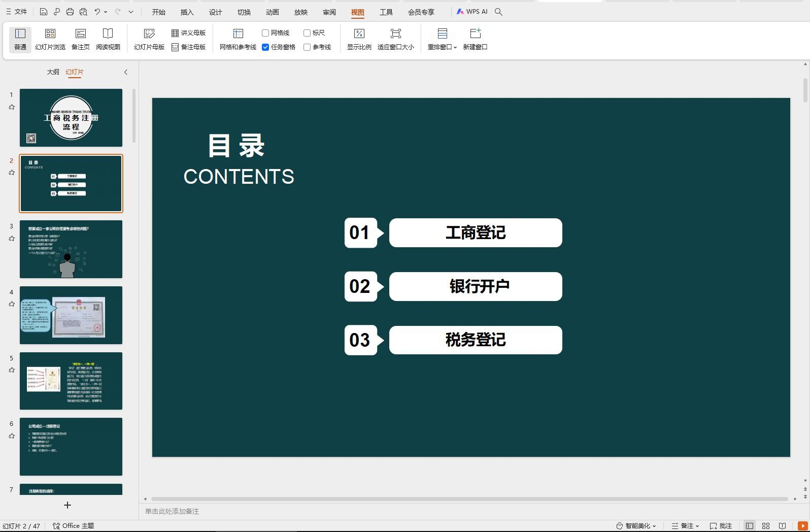
Task: Uncheck the Task Pane checkbox (任务窗格)
Action: pos(265,47)
